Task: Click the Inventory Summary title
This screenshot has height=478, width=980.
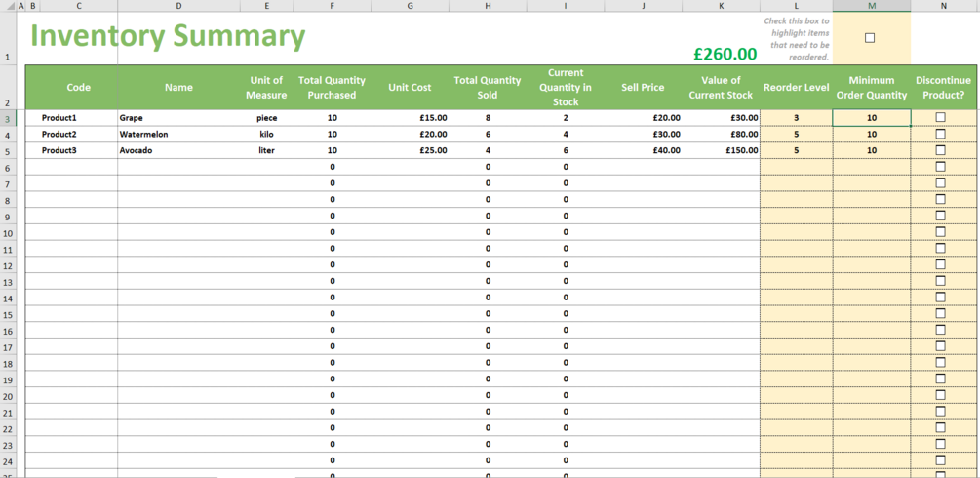Action: tap(168, 36)
